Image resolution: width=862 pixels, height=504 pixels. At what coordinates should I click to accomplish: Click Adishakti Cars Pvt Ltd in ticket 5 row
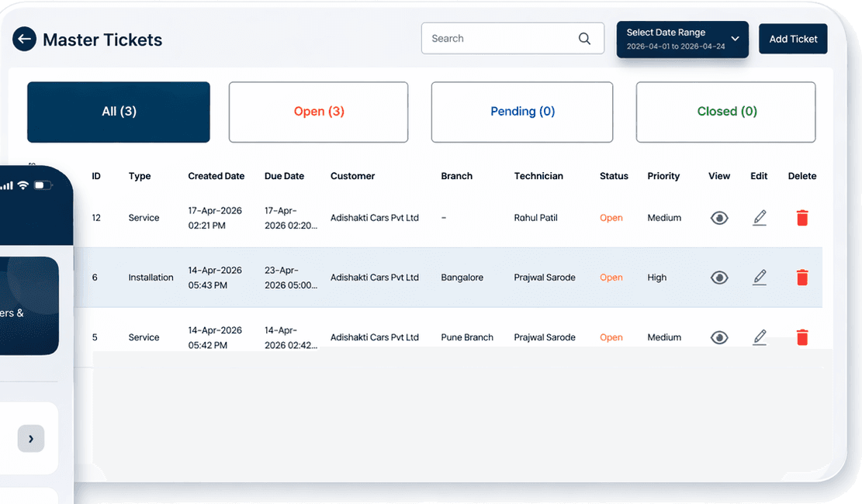[375, 337]
